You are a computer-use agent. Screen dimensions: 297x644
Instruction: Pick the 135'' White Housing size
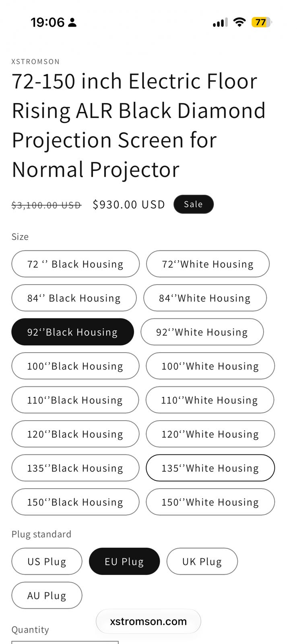[210, 468]
